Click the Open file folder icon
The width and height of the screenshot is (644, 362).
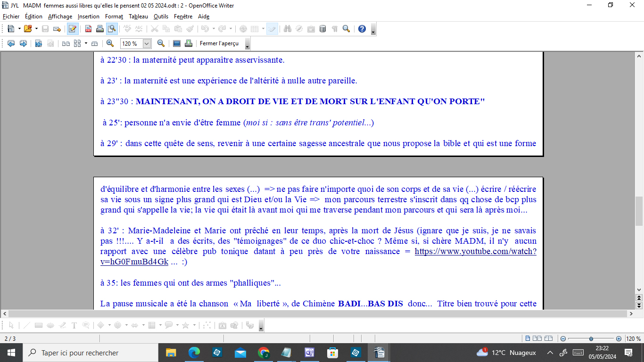28,29
